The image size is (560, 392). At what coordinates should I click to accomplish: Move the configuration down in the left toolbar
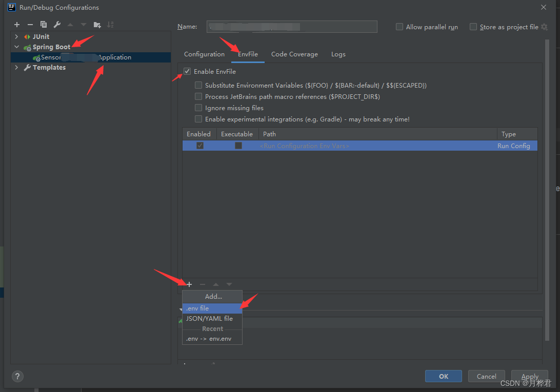tap(84, 25)
